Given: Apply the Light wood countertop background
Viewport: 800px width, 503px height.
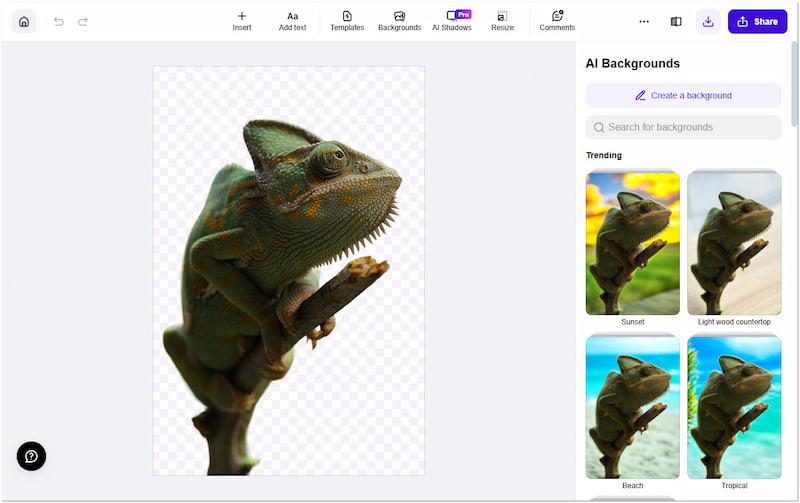Looking at the screenshot, I should click(734, 243).
